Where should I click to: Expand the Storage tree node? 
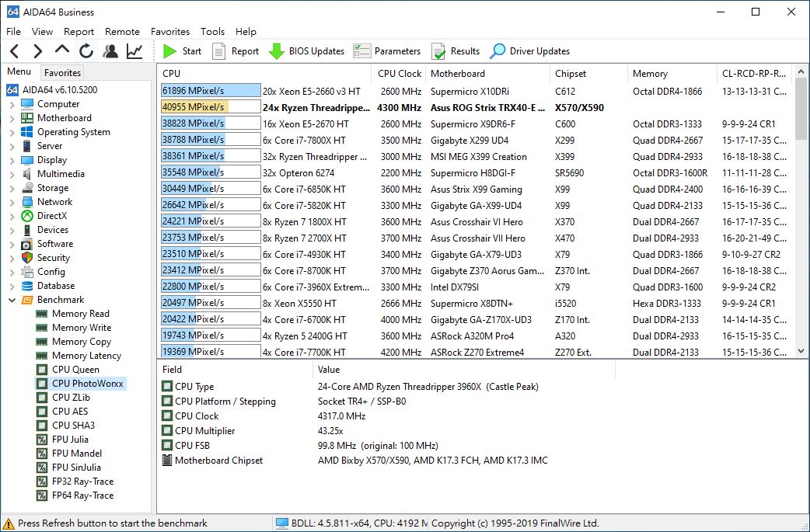coord(12,188)
